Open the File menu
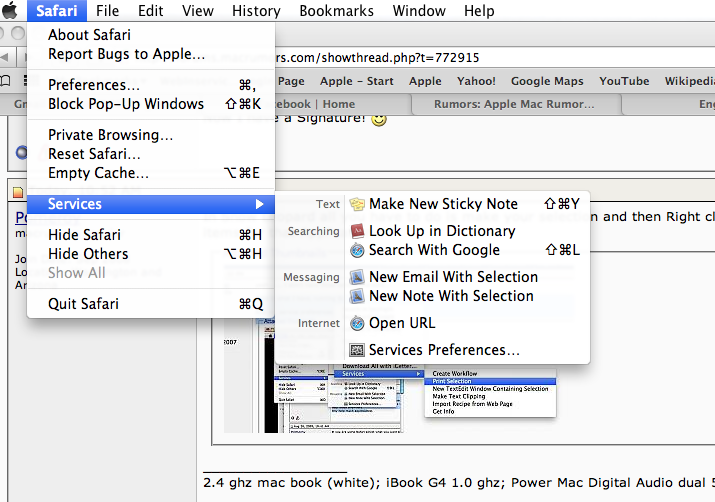 pyautogui.click(x=108, y=10)
